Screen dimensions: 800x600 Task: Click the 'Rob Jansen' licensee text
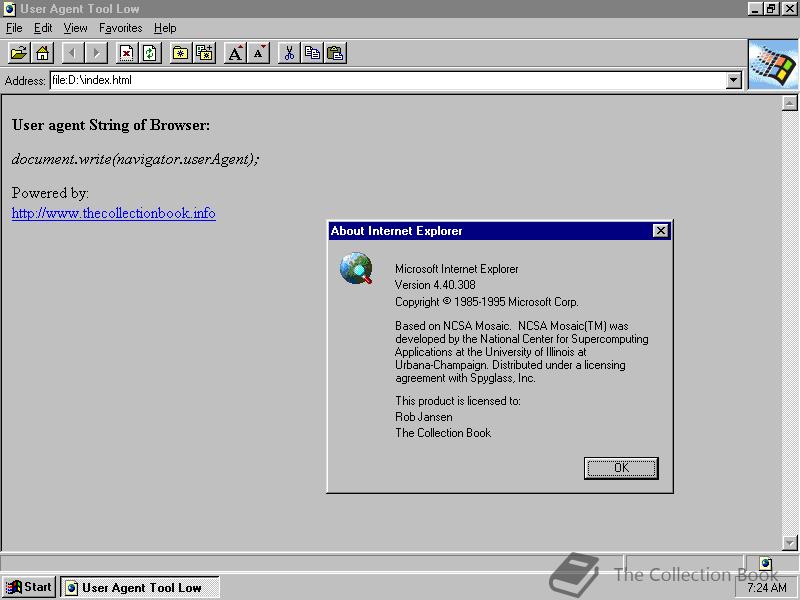(423, 417)
